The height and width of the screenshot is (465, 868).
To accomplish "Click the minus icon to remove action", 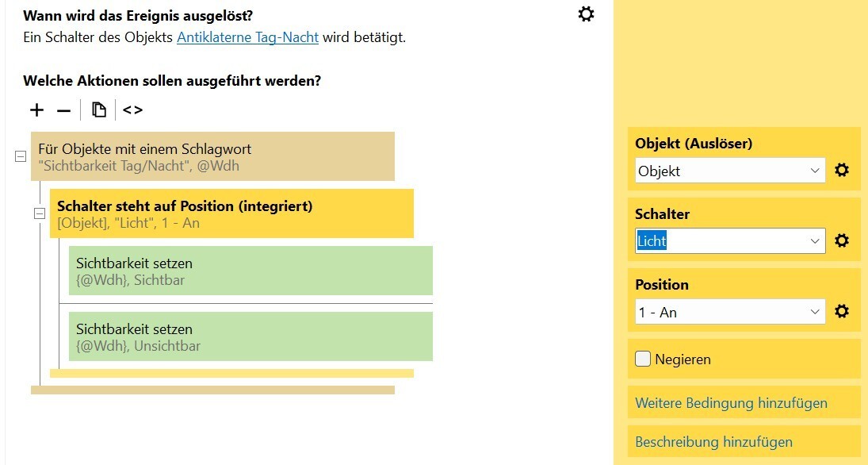I will tap(63, 111).
